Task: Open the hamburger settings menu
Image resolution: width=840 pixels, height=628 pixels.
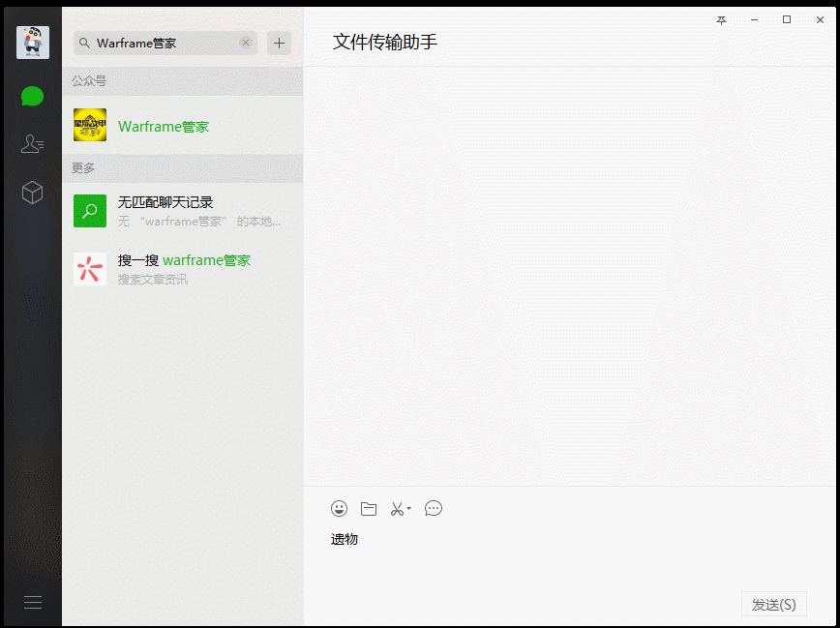Action: click(x=33, y=602)
